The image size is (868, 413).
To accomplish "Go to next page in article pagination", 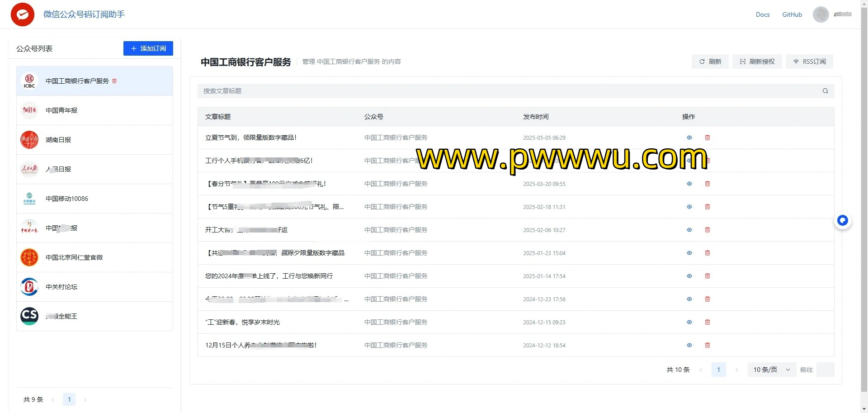I will pyautogui.click(x=736, y=370).
